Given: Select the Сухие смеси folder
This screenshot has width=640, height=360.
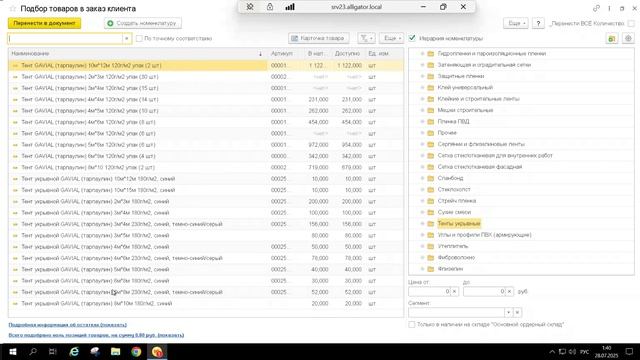Looking at the screenshot, I should [454, 212].
